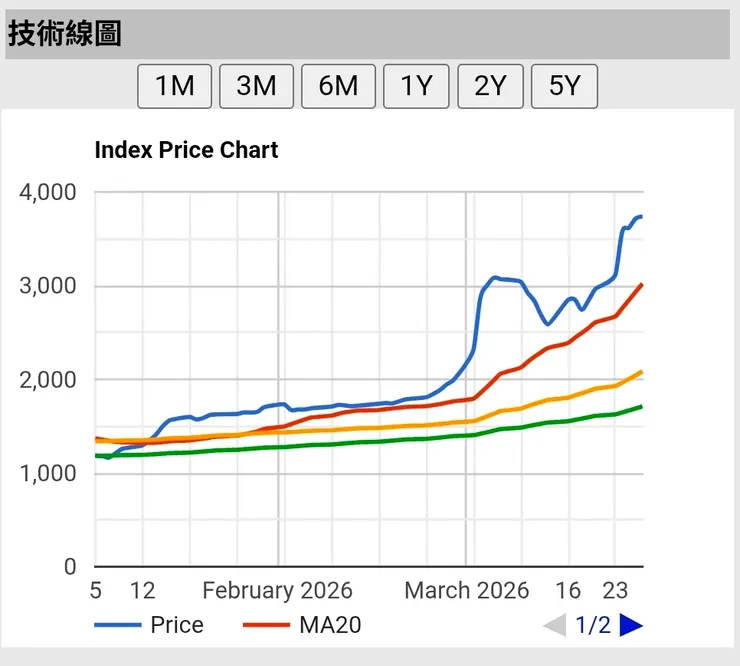This screenshot has height=666, width=740.
Task: Set the chart to 2Y range
Action: pos(490,86)
